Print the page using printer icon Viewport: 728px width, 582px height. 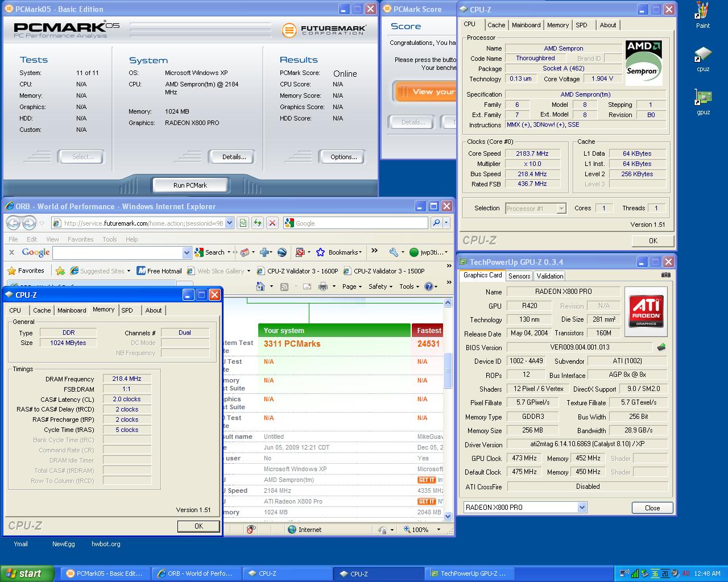323,286
